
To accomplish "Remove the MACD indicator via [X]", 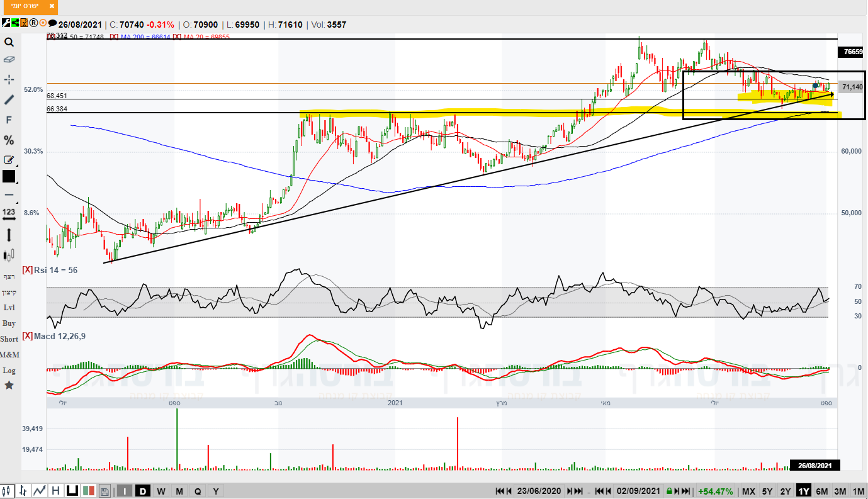I will pos(27,336).
